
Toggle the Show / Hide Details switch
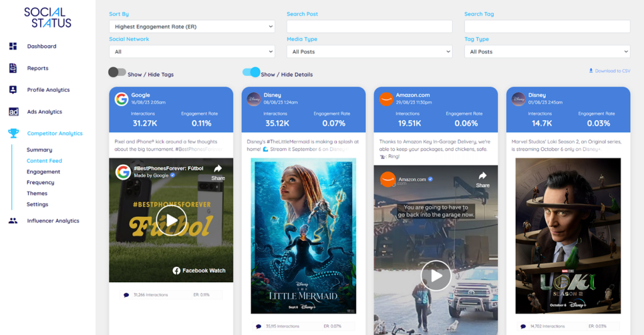(251, 73)
